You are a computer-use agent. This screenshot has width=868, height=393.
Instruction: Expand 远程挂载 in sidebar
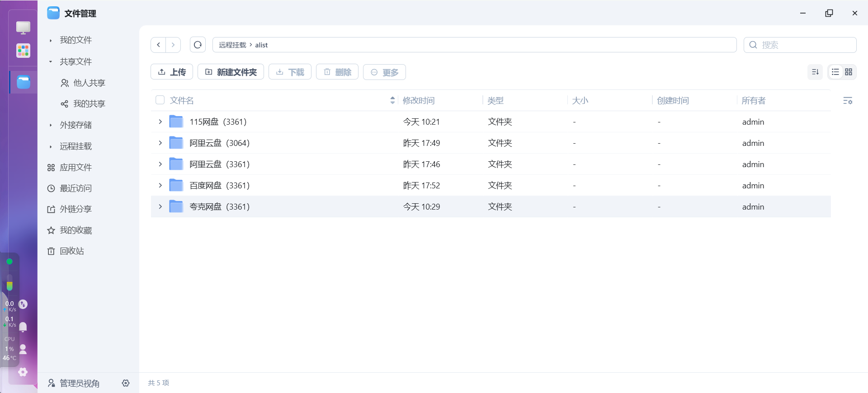[51, 146]
